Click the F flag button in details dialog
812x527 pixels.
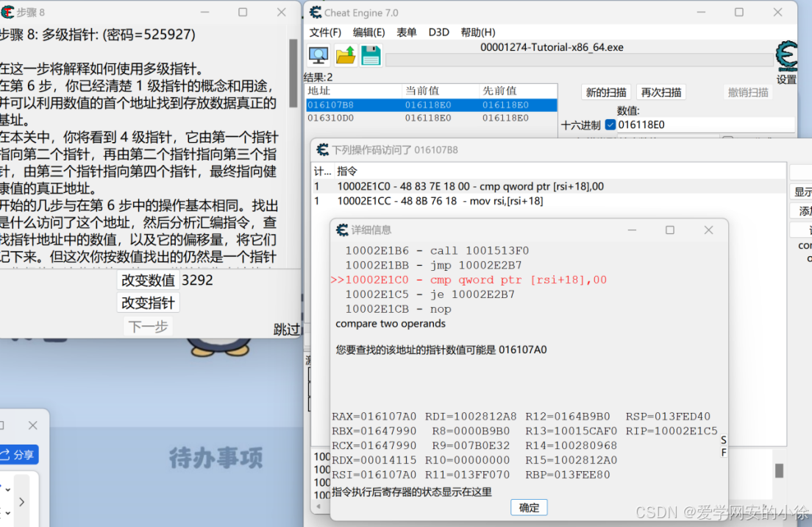click(724, 453)
